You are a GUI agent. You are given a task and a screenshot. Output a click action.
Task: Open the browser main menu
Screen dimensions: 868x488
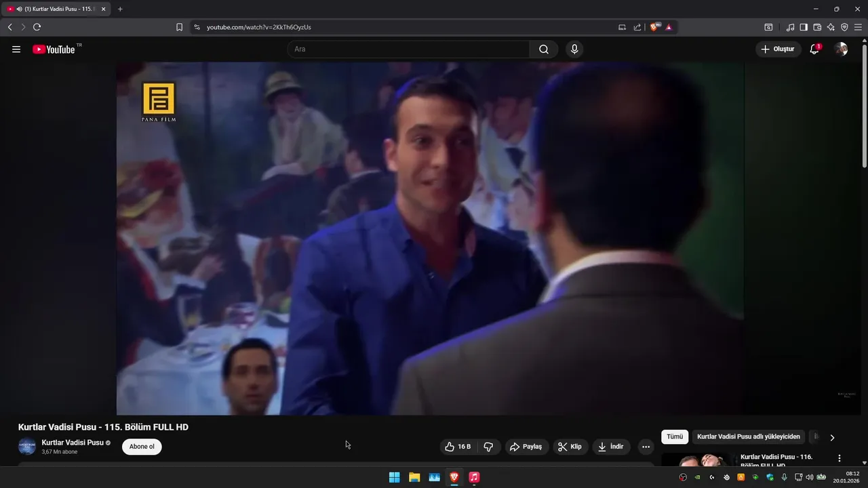(858, 27)
